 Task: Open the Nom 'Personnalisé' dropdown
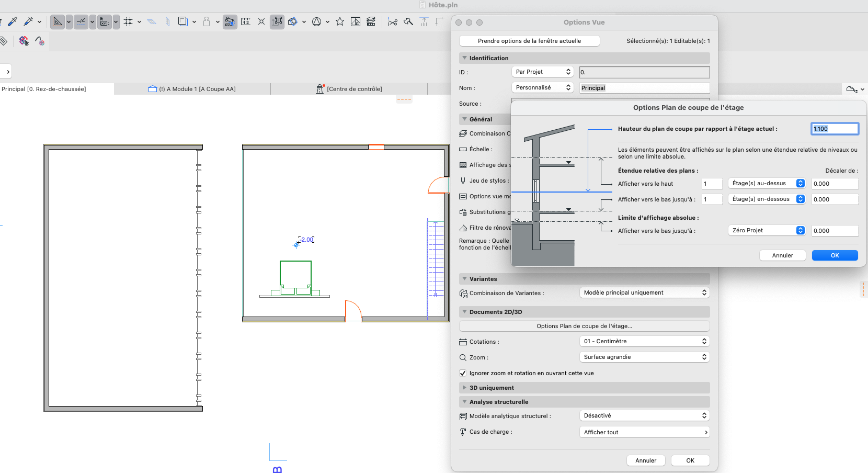coord(543,87)
